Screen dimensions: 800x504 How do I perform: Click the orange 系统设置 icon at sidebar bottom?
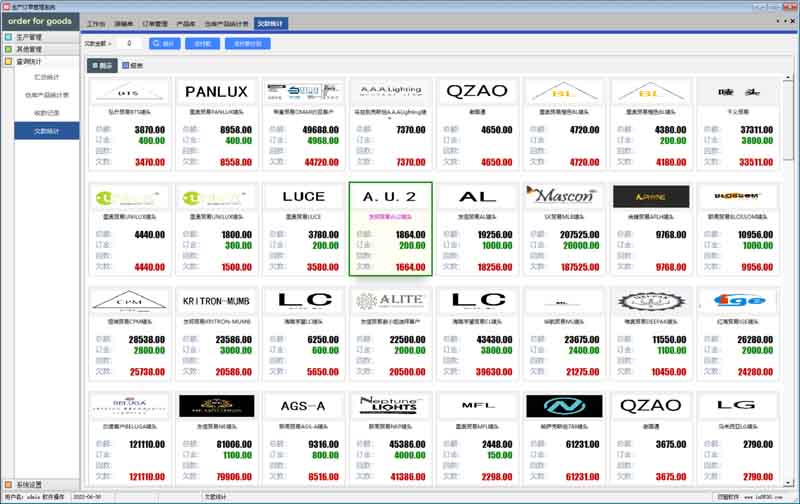pos(8,485)
